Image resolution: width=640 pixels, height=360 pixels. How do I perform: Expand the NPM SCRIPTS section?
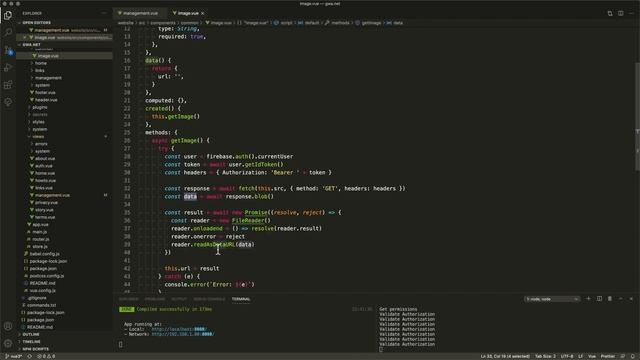tap(36, 349)
